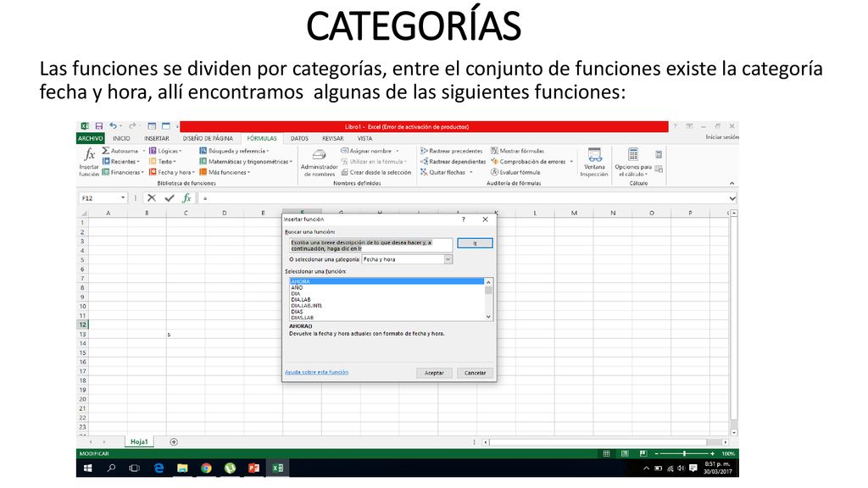Screen dimensions: 868x488
Task: Switch to the REVISAR tab
Action: coord(332,138)
